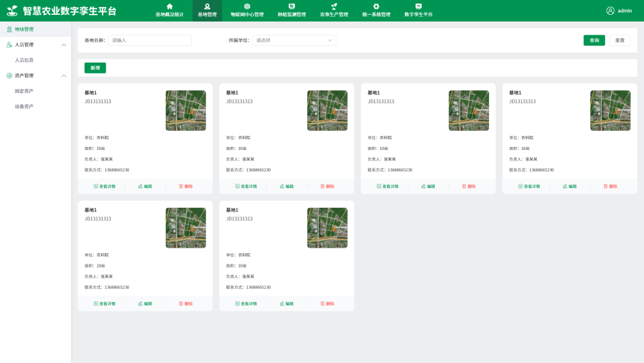This screenshot has height=363, width=644.
Task: View details of second bottom-row card
Action: tap(246, 303)
